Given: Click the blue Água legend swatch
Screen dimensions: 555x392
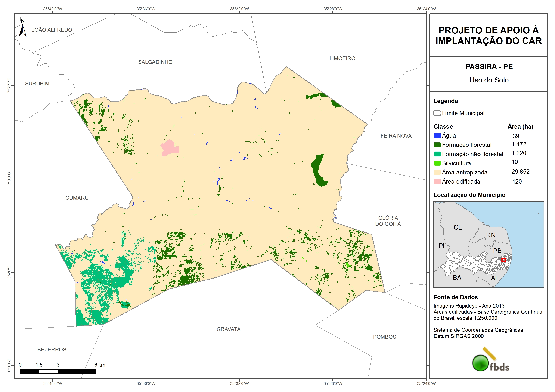Looking at the screenshot, I should [x=437, y=136].
